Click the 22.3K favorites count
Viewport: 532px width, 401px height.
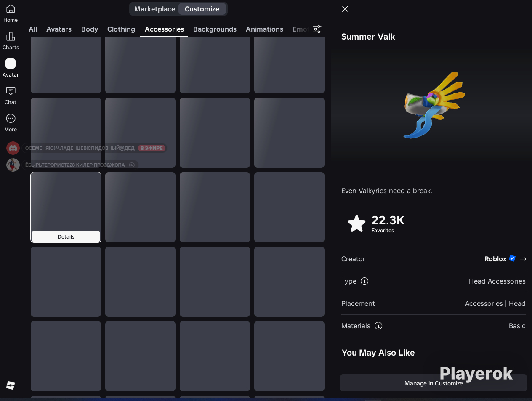point(388,220)
